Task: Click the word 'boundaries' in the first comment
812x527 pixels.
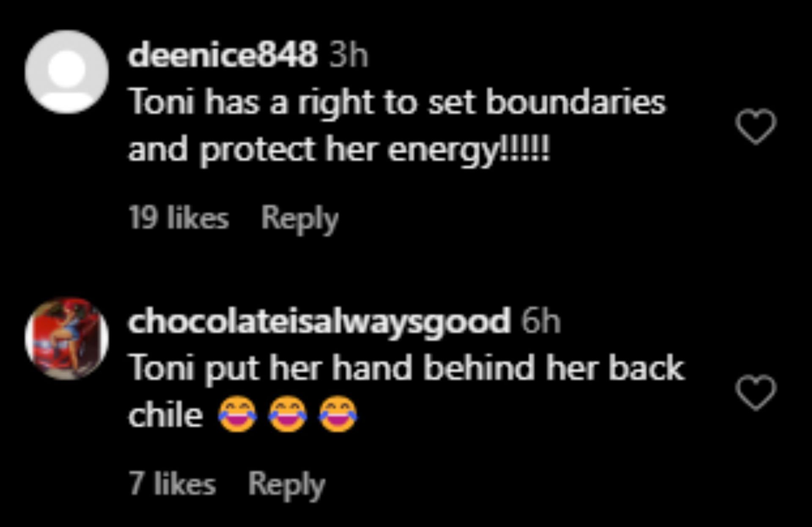Action: pos(576,102)
